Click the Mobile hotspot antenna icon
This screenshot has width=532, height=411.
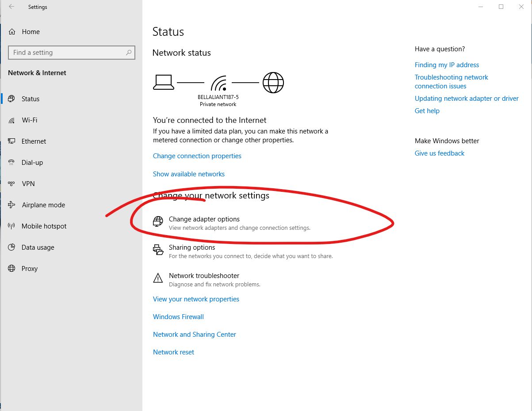point(12,226)
